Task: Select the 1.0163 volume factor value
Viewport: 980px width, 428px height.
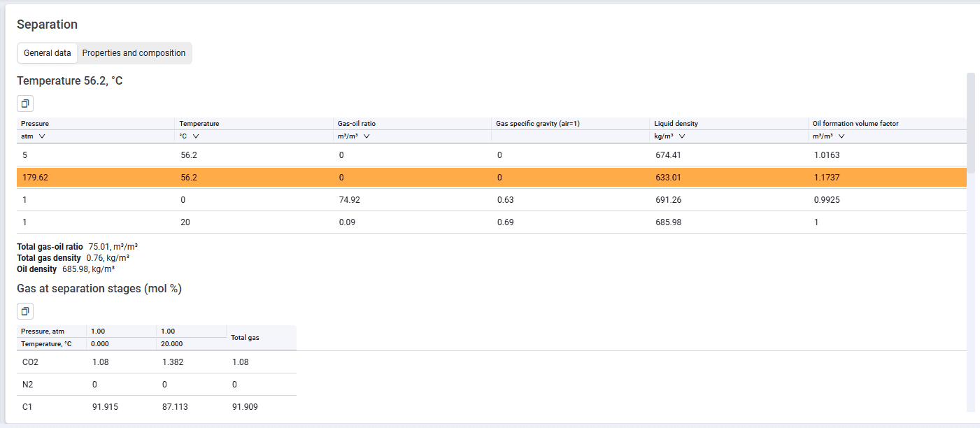Action: pyautogui.click(x=827, y=155)
